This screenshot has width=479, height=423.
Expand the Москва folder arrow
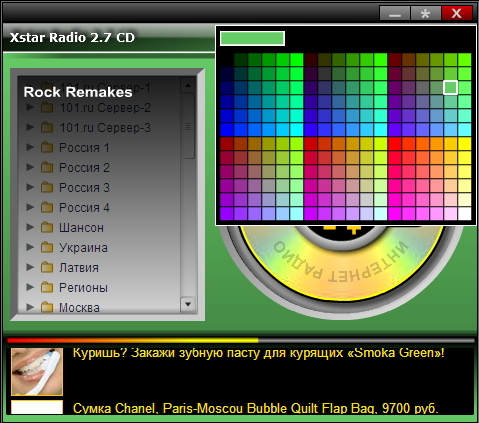click(30, 307)
